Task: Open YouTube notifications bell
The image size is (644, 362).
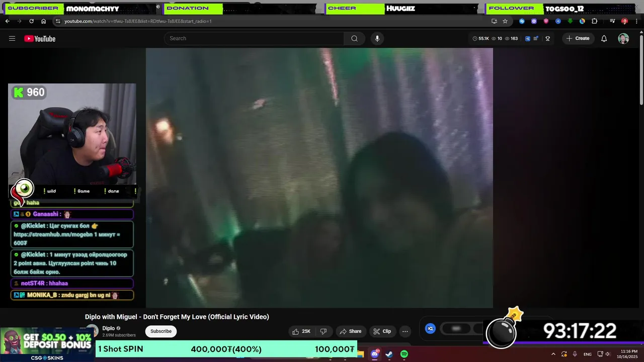Action: pos(604,39)
